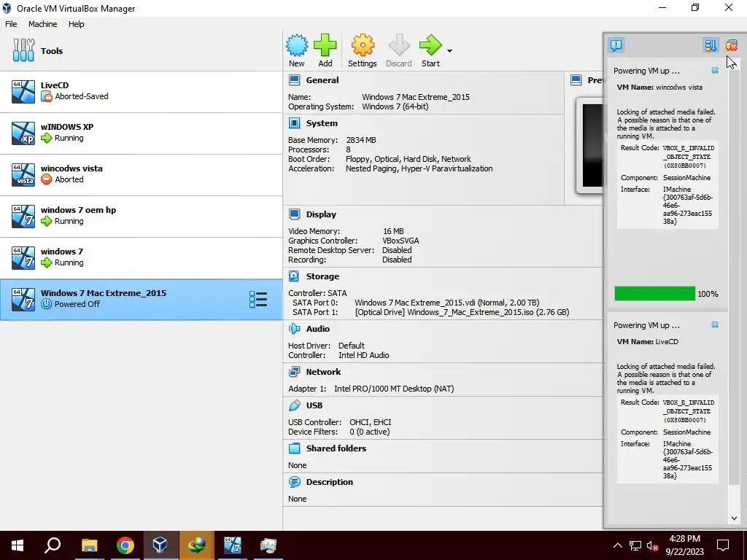Open taskbar Search

click(53, 545)
